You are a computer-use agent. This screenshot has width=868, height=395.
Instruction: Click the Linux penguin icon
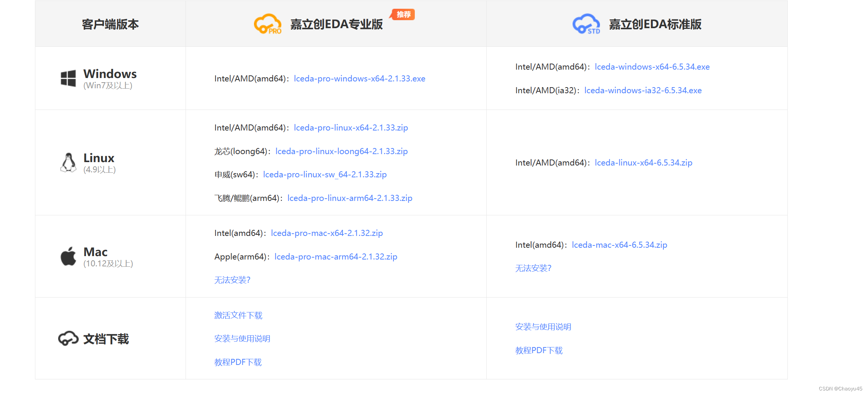pyautogui.click(x=68, y=163)
